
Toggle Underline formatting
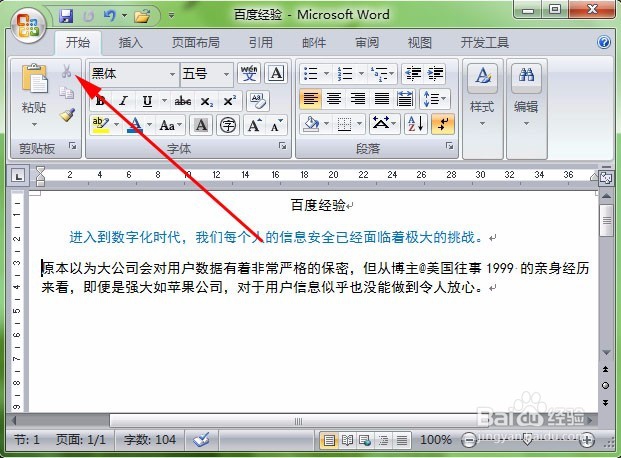(147, 101)
